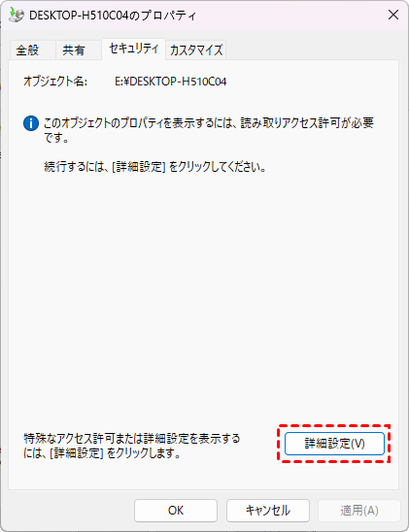Viewport: 409px width, 532px height.
Task: Click the には、[詳細設定] をクリックします line
Action: click(102, 453)
